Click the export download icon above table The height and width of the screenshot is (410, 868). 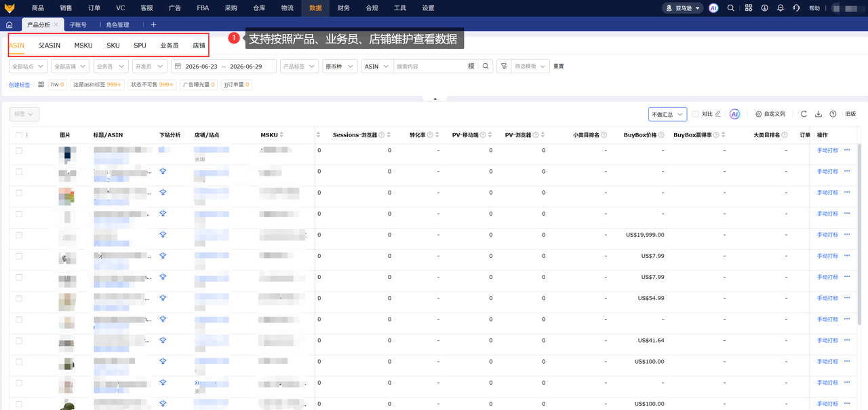point(818,114)
